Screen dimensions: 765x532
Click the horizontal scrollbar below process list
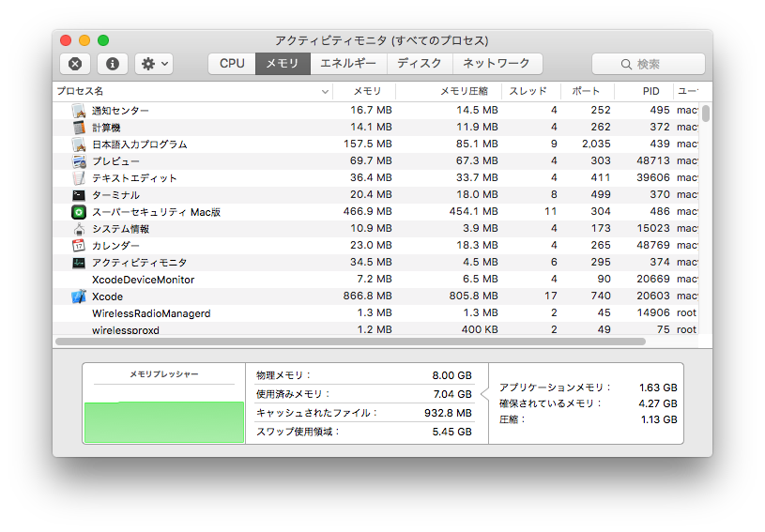pos(350,342)
